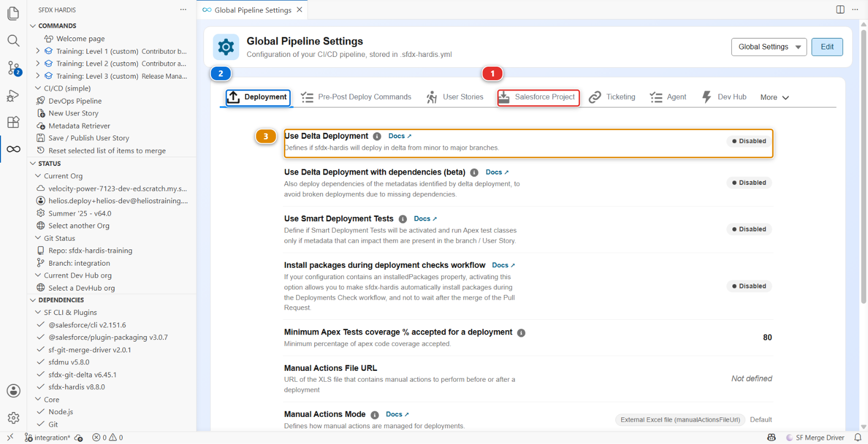Open Docs link for Use Delta Deployment
The image size is (868, 444).
click(x=400, y=136)
